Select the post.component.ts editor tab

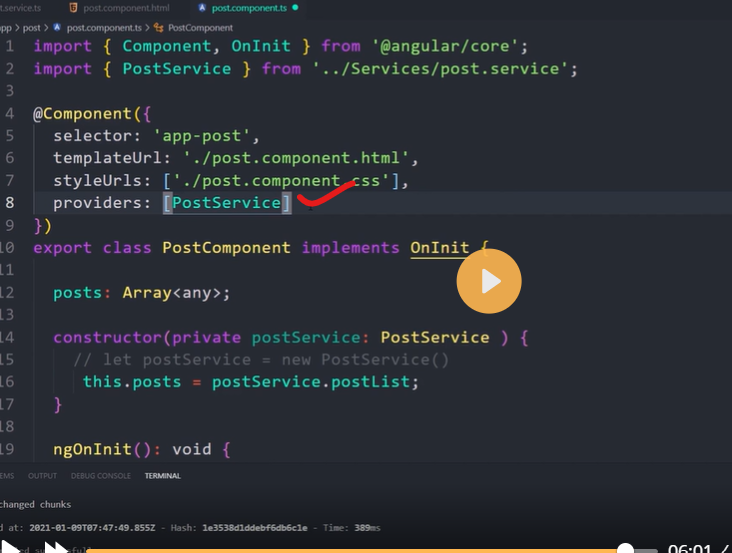(249, 8)
